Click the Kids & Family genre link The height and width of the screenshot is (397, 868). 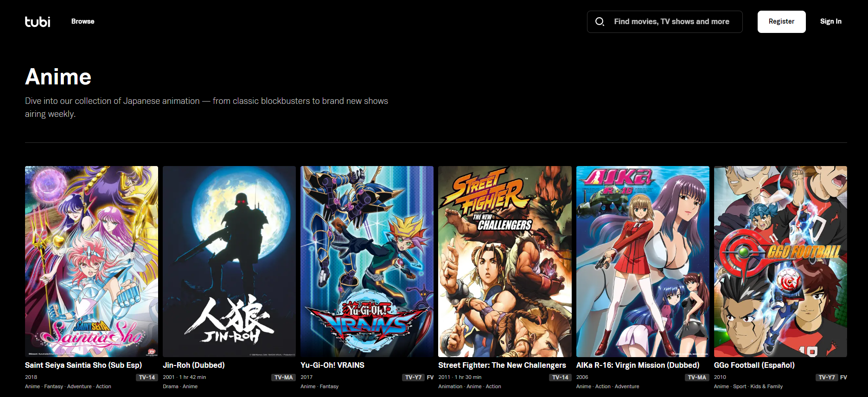click(766, 386)
